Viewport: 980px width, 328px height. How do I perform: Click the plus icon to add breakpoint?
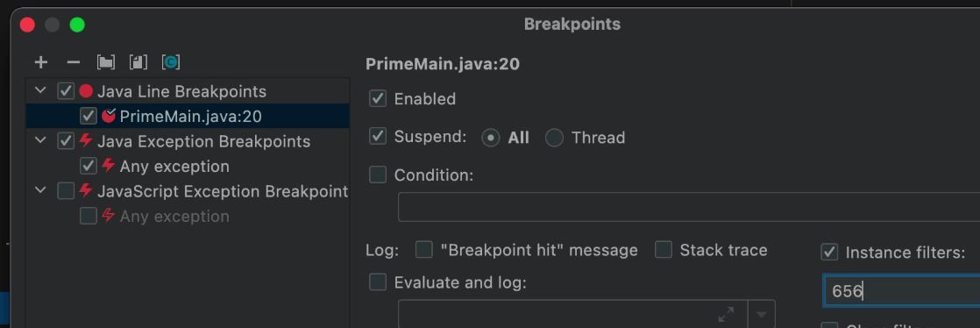(x=40, y=62)
